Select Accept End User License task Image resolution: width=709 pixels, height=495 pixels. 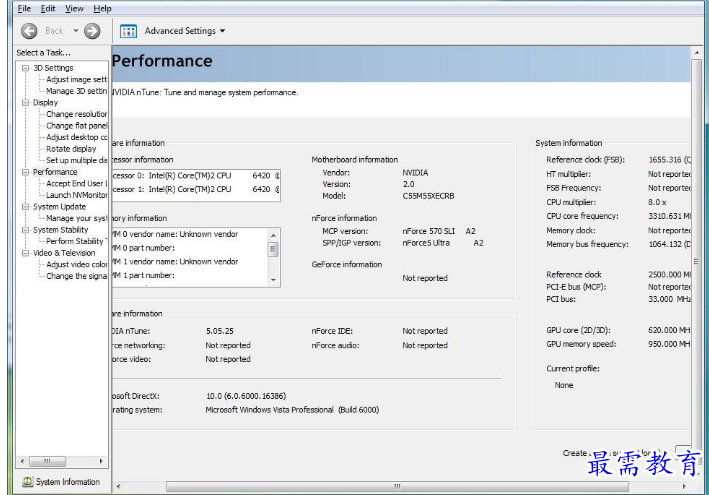(x=76, y=184)
